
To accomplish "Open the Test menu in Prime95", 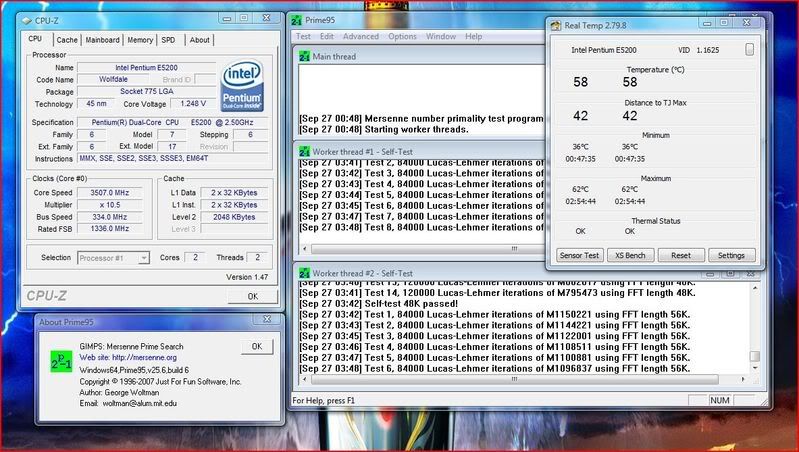I will point(303,36).
